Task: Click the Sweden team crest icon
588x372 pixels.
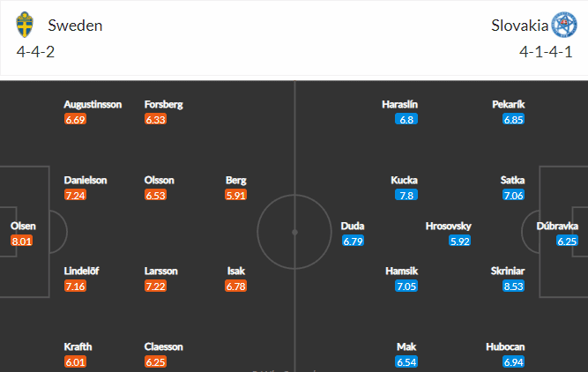Action: 25,25
